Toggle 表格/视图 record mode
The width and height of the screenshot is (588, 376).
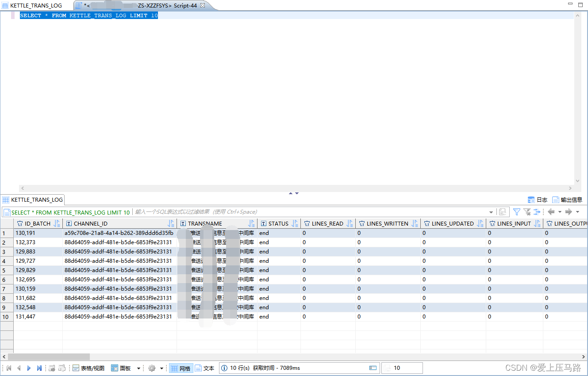(x=88, y=368)
